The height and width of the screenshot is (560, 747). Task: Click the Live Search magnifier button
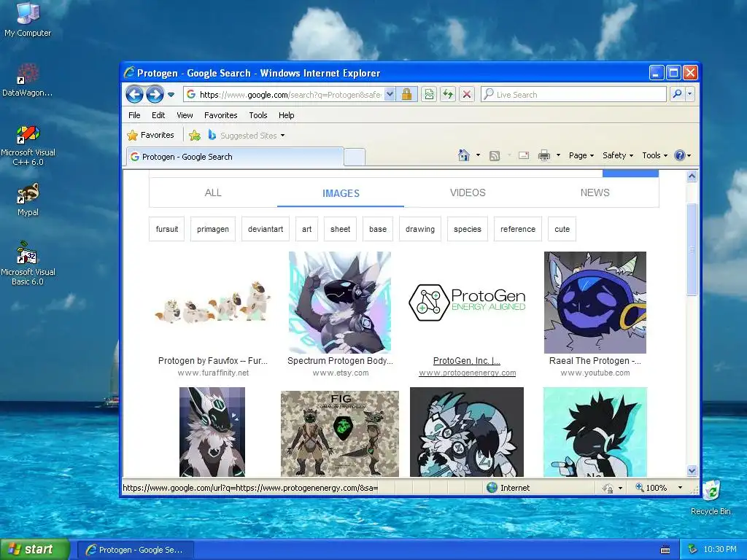(x=677, y=94)
